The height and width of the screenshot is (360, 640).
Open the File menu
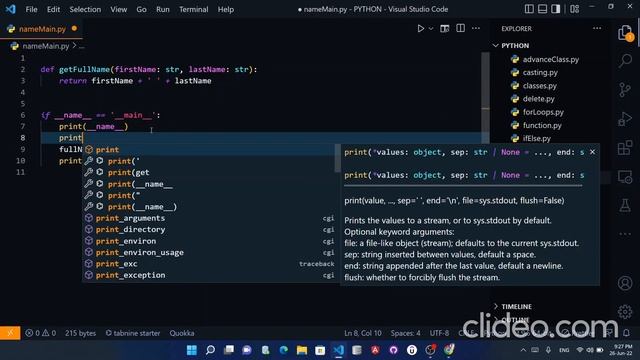pos(31,9)
